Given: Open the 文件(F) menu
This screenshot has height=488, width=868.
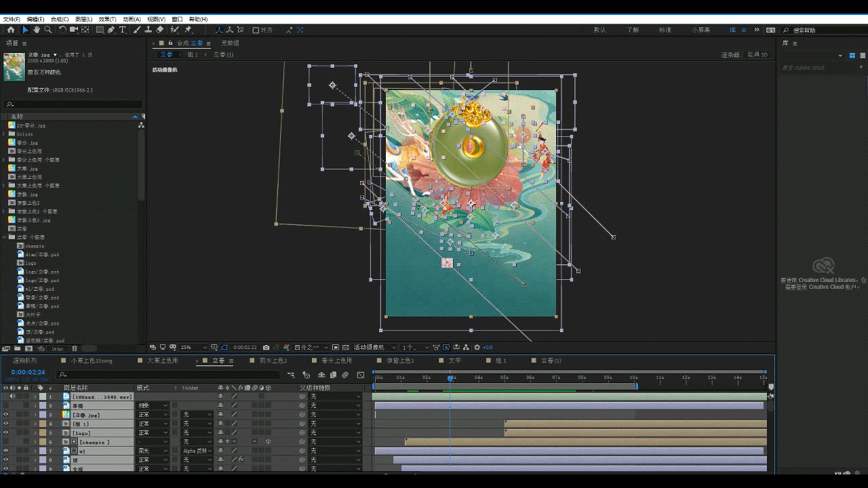Looking at the screenshot, I should pos(12,19).
